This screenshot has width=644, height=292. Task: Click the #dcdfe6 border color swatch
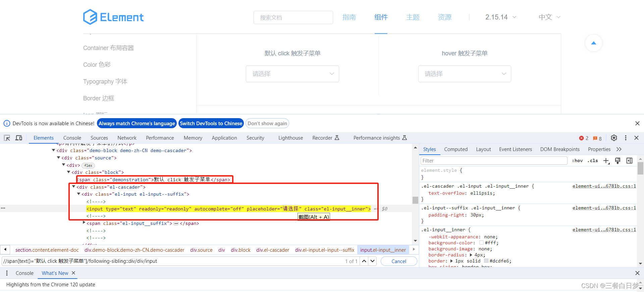(x=486, y=261)
